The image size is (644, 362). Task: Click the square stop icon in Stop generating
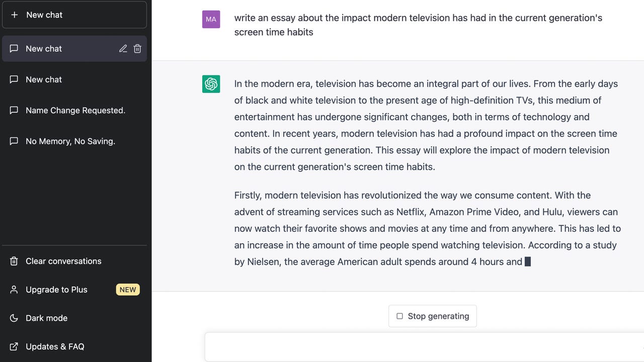pyautogui.click(x=399, y=316)
